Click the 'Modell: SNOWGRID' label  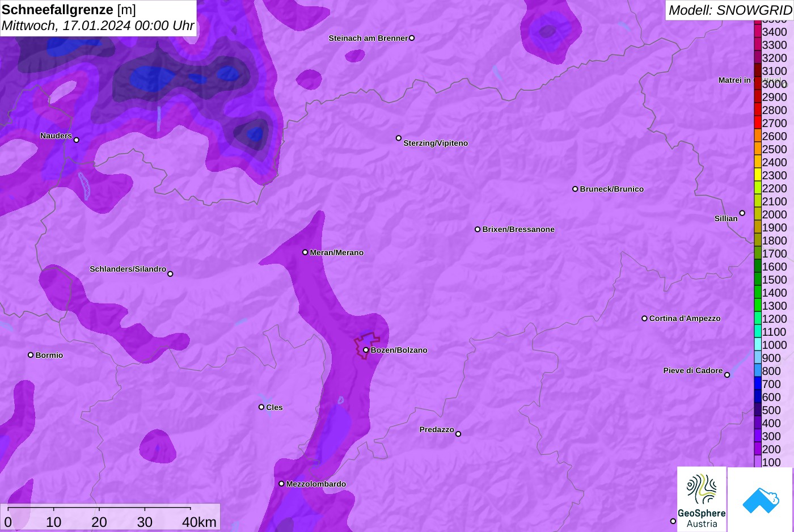[x=730, y=10]
